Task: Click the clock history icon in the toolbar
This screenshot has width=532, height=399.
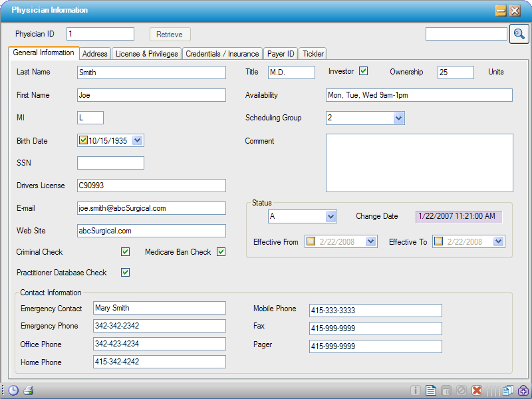Action: [13, 390]
